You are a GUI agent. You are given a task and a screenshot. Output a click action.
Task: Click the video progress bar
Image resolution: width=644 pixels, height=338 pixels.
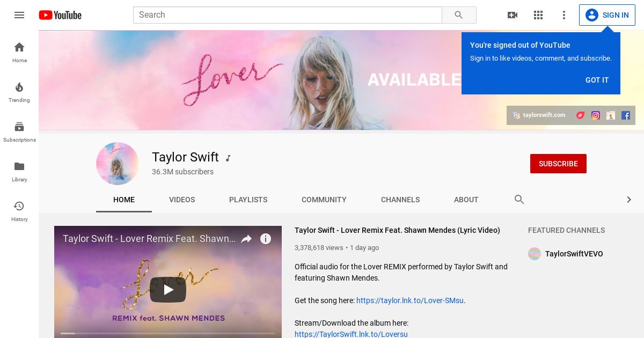point(168,333)
